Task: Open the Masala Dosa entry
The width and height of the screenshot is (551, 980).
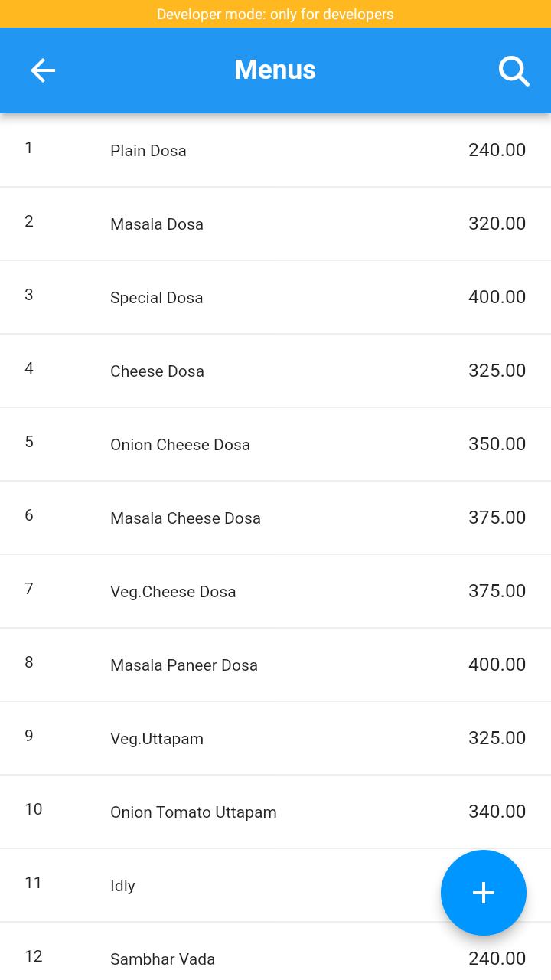Action: click(x=275, y=224)
